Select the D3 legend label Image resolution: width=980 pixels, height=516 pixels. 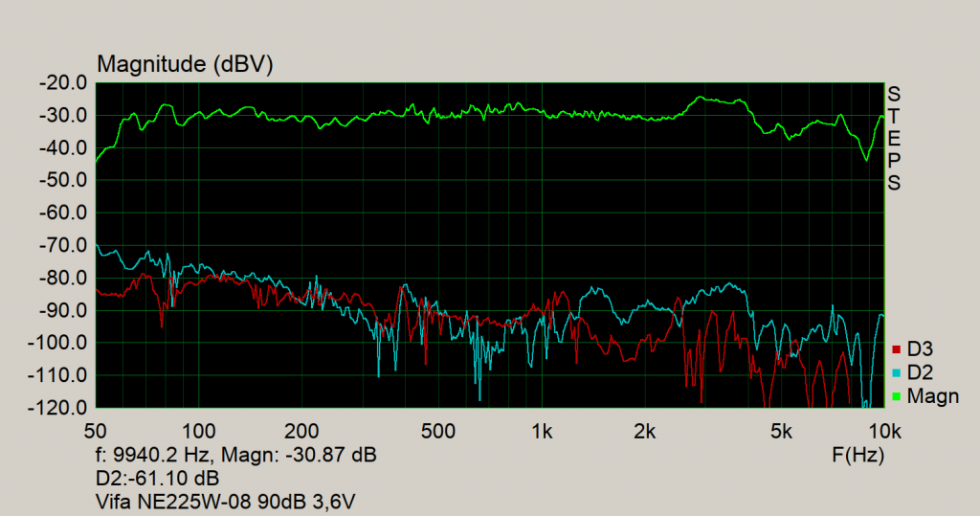[x=920, y=349]
